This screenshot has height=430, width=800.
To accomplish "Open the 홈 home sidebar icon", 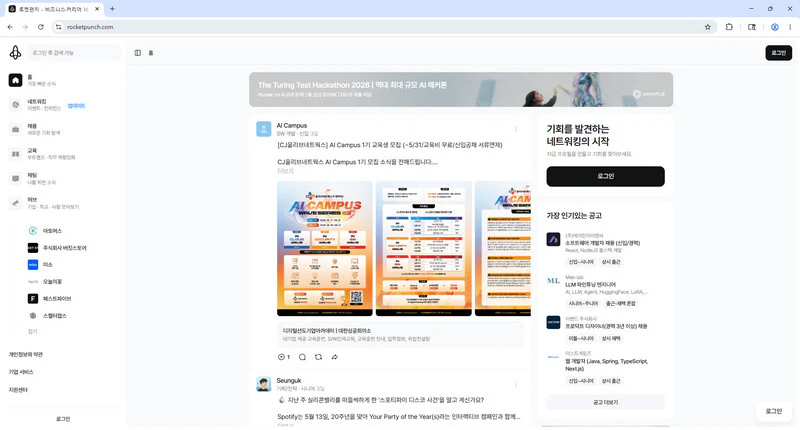I will tap(15, 80).
